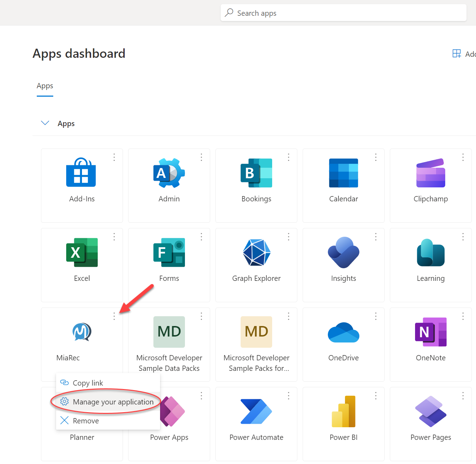Launch the Power Pages icon
This screenshot has height=464, width=476.
tap(431, 411)
